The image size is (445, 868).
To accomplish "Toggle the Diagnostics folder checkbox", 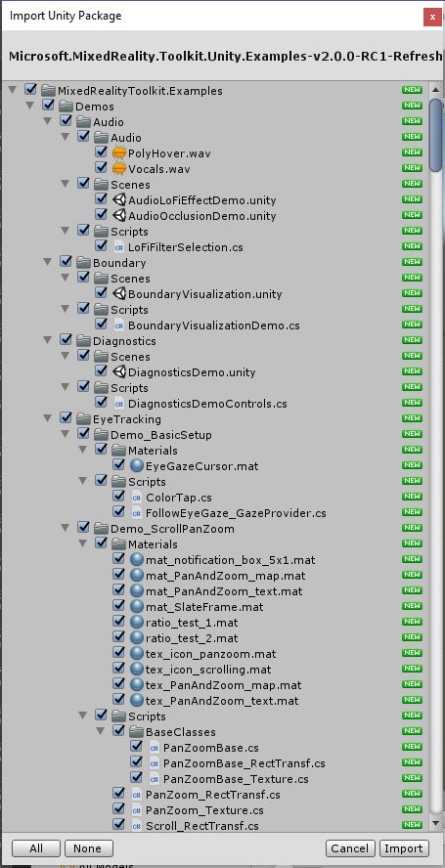I will click(66, 339).
